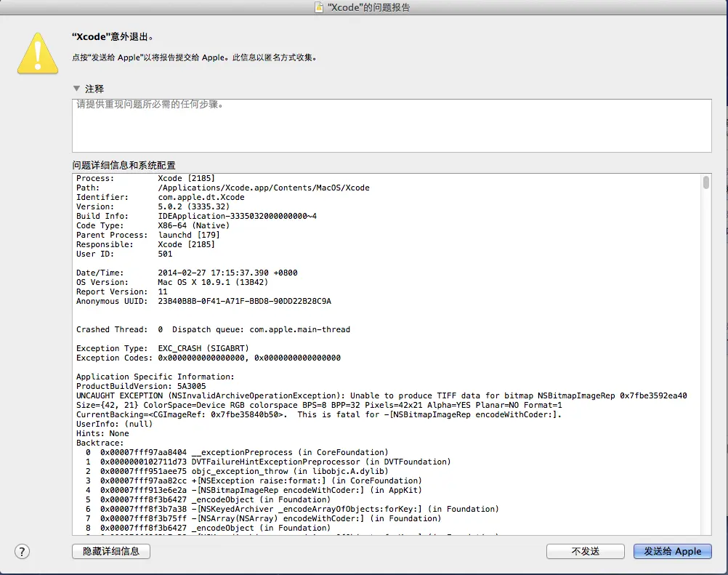The image size is (728, 575).
Task: Click the ProductBuildVersion 5A3005 line
Action: click(141, 386)
